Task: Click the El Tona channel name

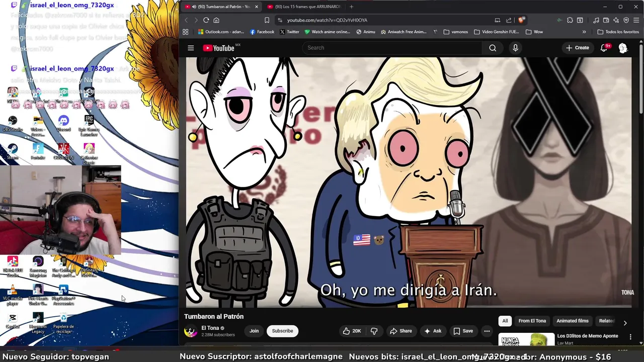Action: (x=210, y=328)
